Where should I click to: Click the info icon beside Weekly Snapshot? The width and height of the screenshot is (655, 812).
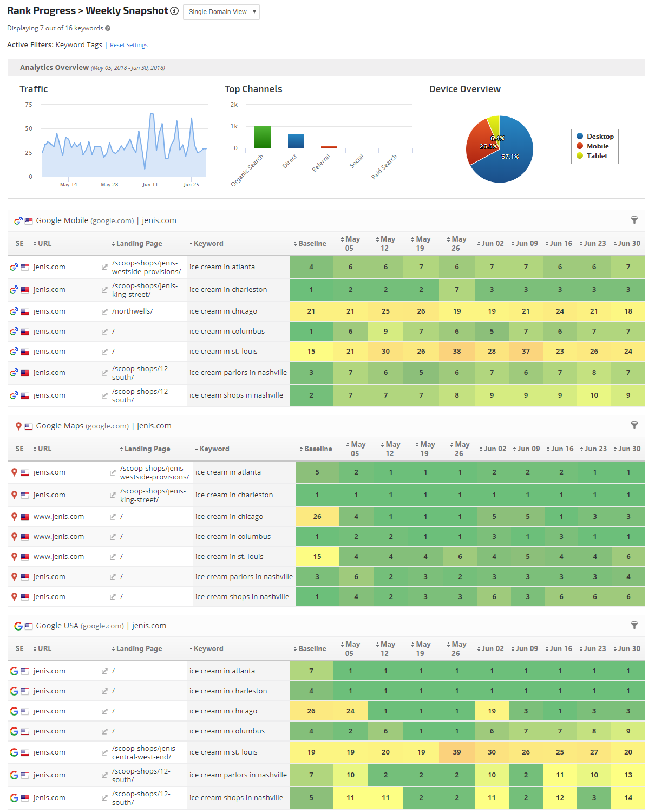[174, 11]
